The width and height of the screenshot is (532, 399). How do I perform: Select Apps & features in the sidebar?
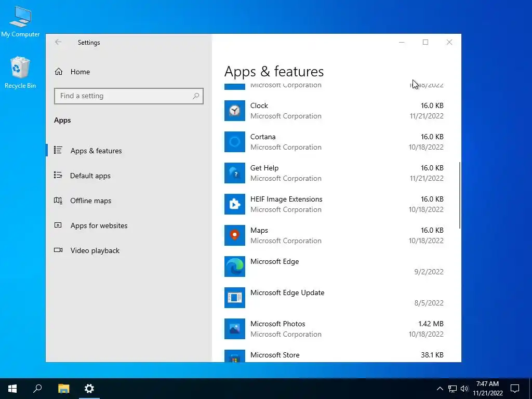pyautogui.click(x=129, y=151)
